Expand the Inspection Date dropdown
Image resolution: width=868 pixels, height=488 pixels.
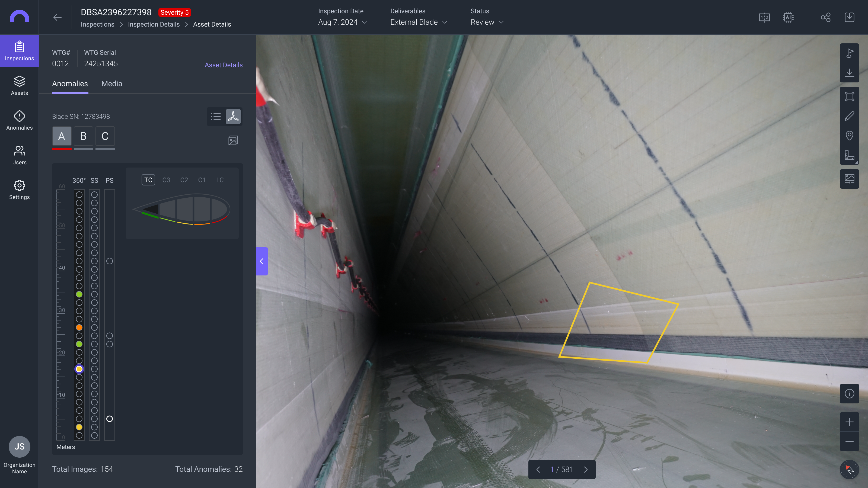pyautogui.click(x=342, y=22)
